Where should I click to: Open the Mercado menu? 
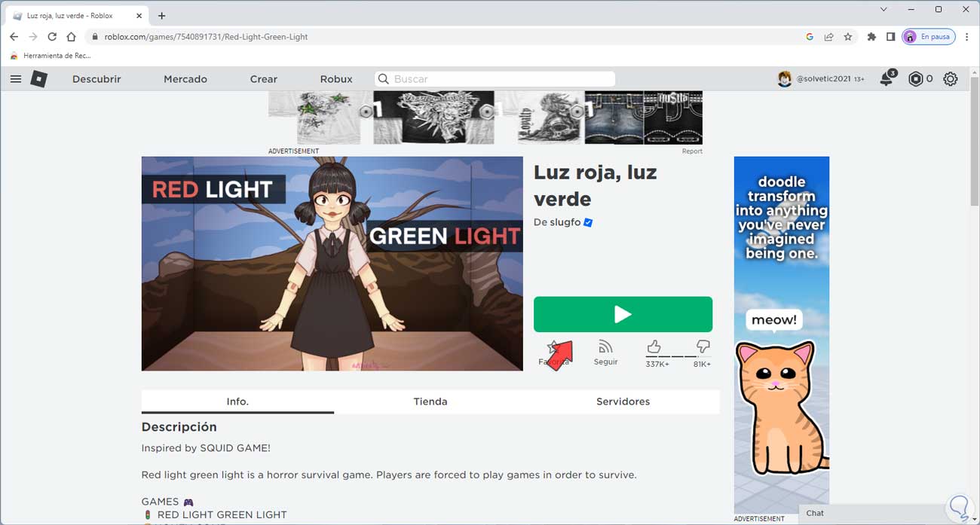[185, 79]
